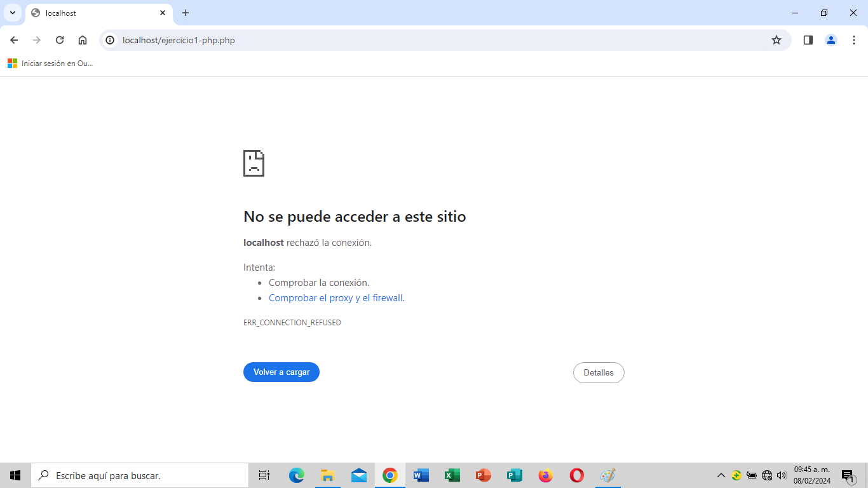This screenshot has width=868, height=488.
Task: Toggle the browser side panel
Action: (808, 40)
